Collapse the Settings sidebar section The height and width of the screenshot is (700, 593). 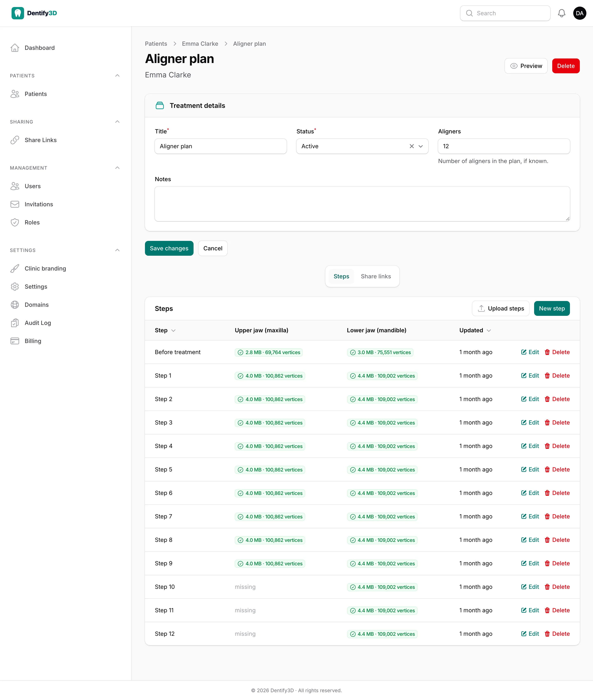tap(117, 250)
